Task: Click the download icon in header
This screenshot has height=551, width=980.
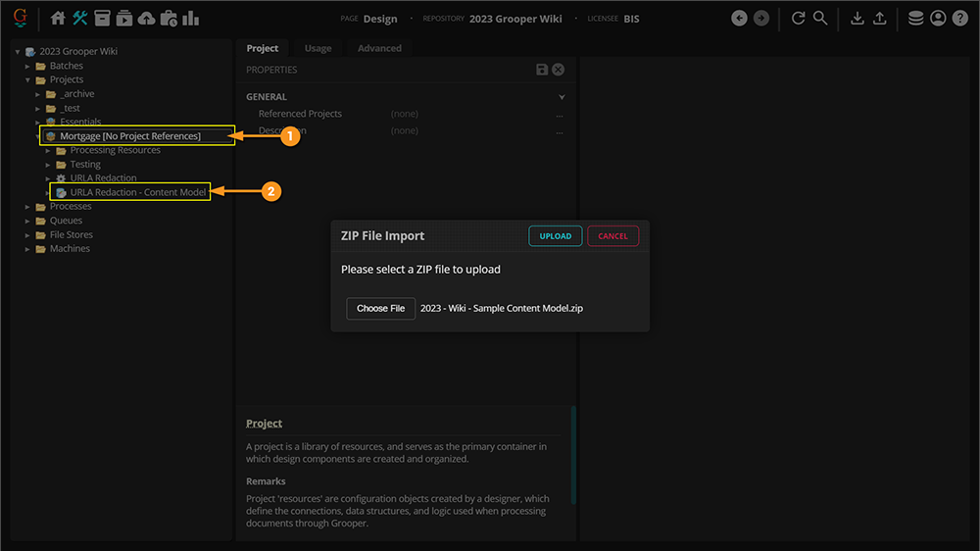Action: (857, 19)
